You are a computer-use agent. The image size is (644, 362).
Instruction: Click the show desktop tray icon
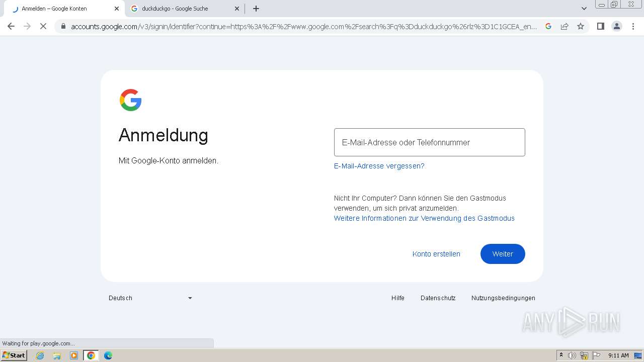638,355
